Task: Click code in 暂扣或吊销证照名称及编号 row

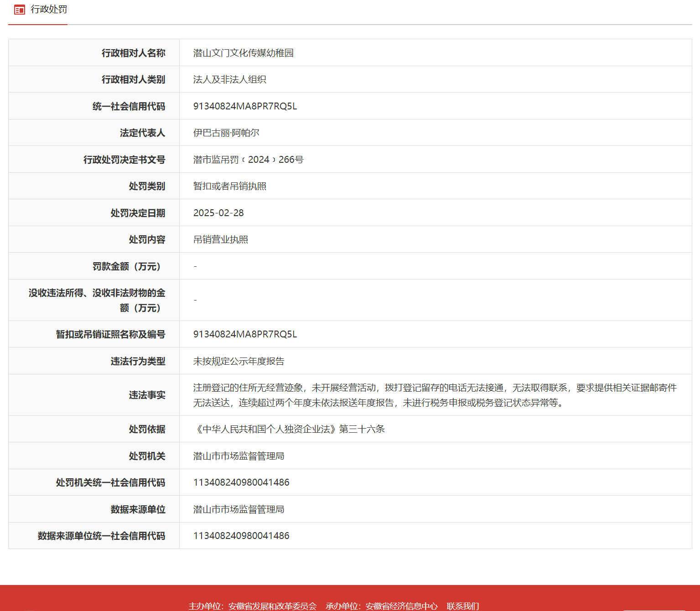Action: click(x=245, y=334)
